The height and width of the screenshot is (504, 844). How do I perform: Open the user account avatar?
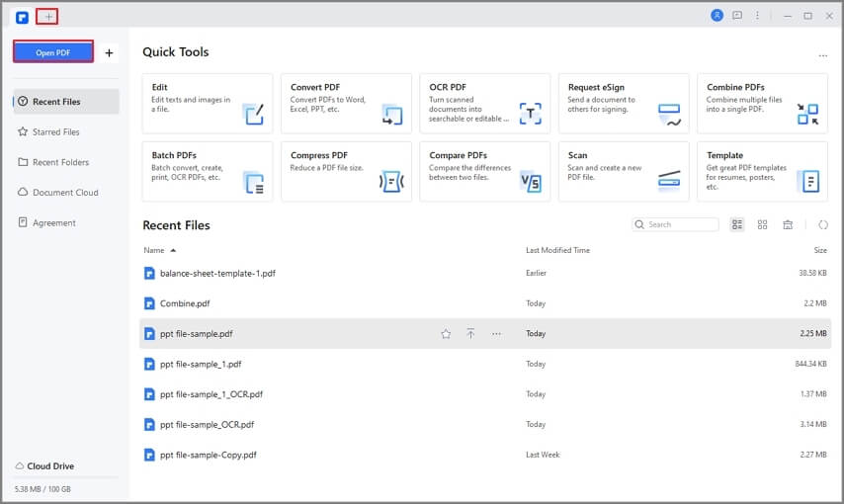tap(717, 16)
